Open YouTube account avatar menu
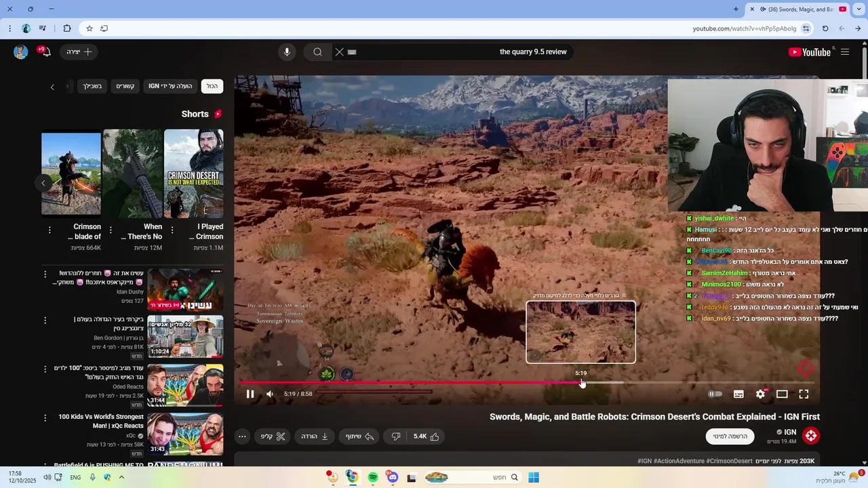Viewport: 868px width, 488px height. click(21, 52)
